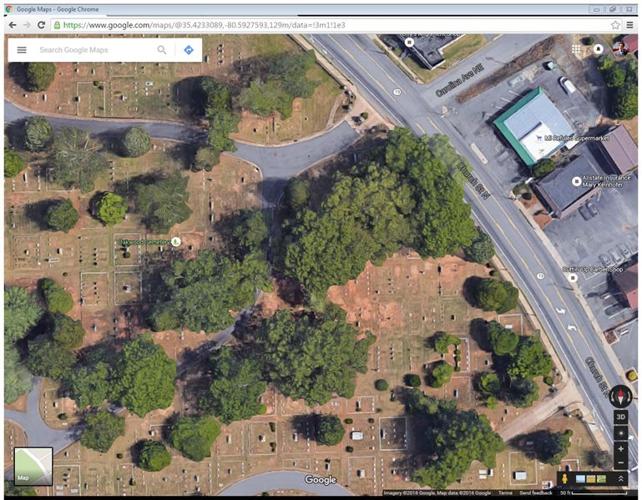Screen dimensions: 642x500
Task: Click the Allstate Insurance place label
Action: (x=607, y=181)
